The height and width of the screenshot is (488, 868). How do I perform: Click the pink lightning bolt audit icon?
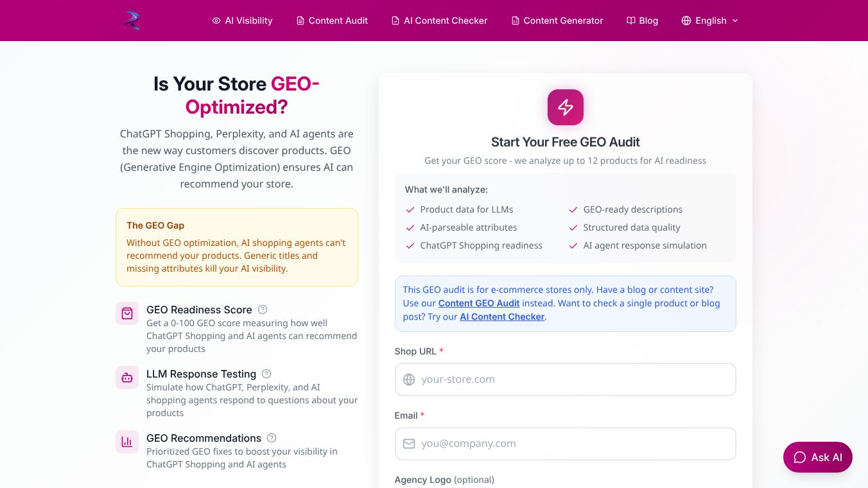point(565,107)
